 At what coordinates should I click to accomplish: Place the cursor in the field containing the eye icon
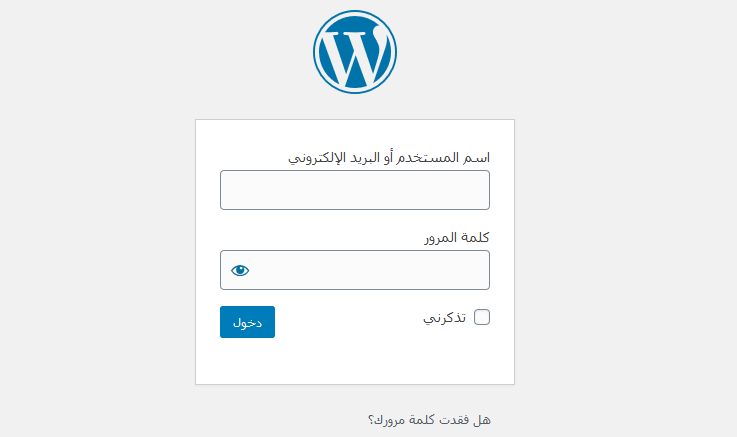pyautogui.click(x=355, y=270)
